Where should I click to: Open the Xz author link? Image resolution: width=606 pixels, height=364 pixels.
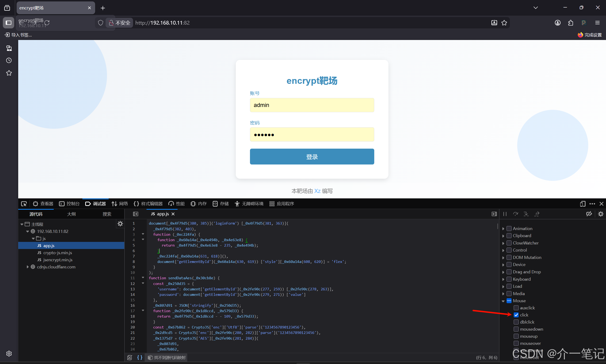pos(317,191)
